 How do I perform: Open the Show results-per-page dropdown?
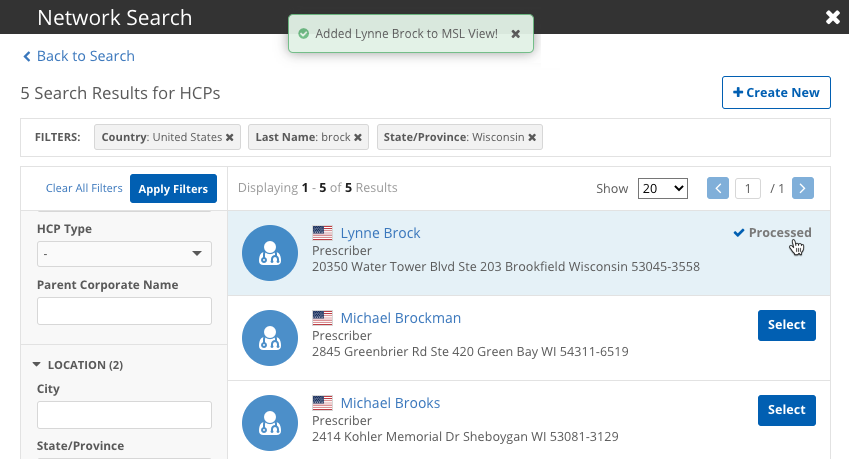coord(663,188)
